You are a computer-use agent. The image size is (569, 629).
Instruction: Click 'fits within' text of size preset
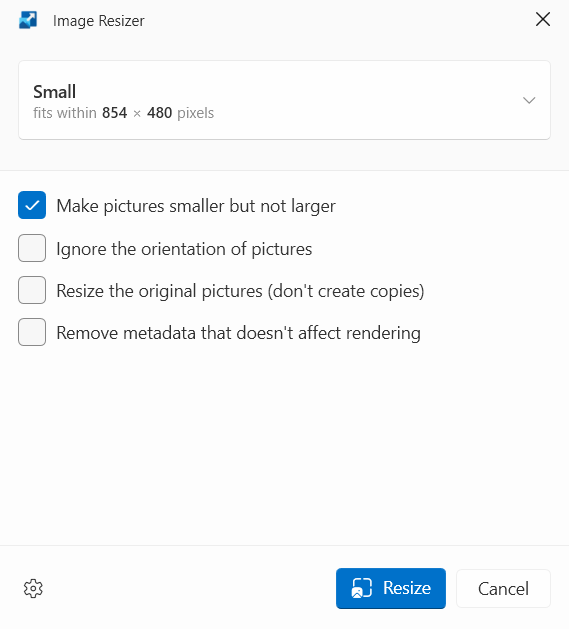pyautogui.click(x=65, y=113)
